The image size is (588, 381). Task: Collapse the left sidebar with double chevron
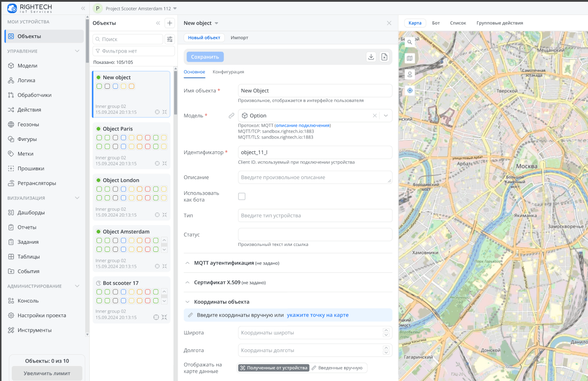point(83,9)
